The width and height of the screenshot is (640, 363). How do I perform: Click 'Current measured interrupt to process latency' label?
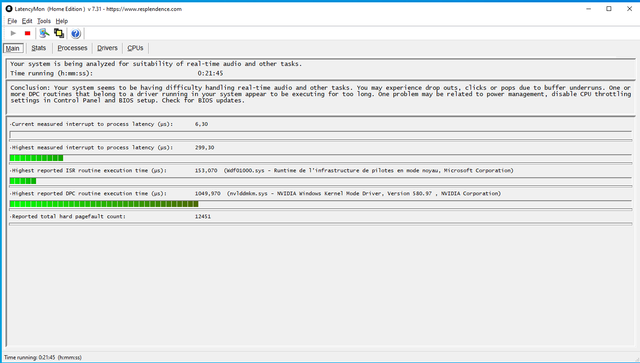click(93, 124)
